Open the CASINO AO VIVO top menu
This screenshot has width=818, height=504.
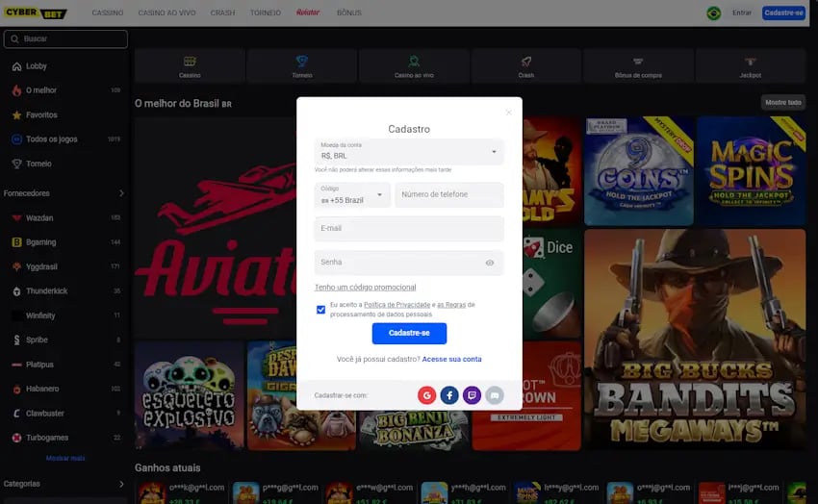click(166, 13)
